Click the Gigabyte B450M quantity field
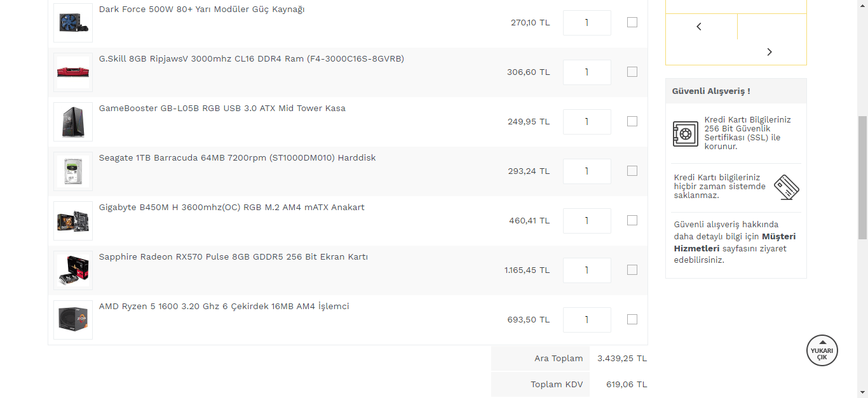This screenshot has height=398, width=868. point(587,221)
